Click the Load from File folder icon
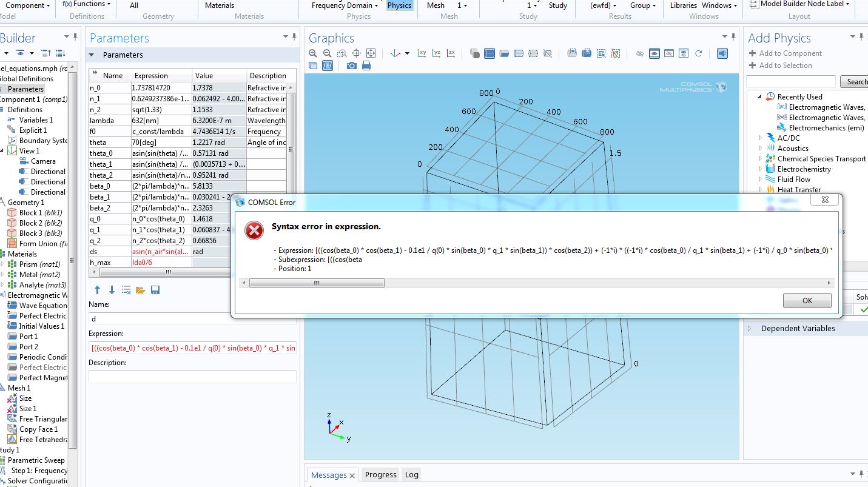 coord(141,290)
